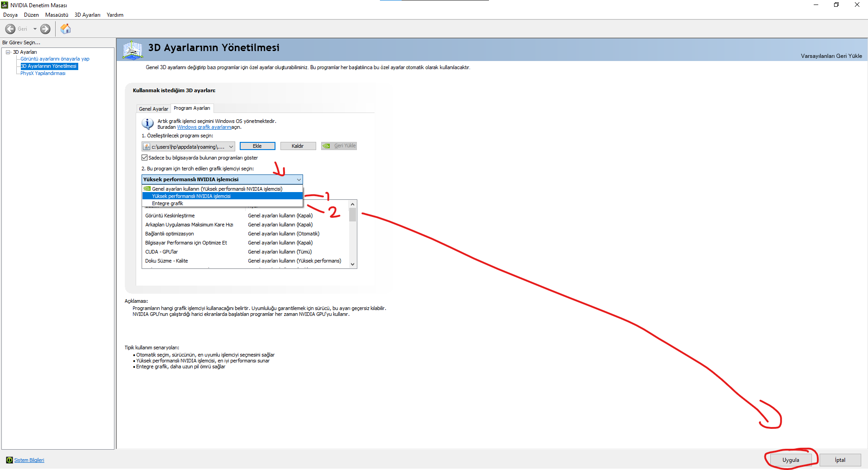The height and width of the screenshot is (470, 868).
Task: Click the Kaldır button
Action: [298, 146]
